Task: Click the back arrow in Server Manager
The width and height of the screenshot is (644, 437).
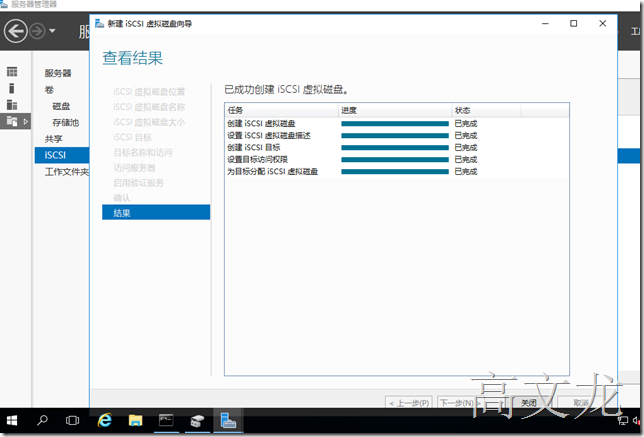Action: pyautogui.click(x=16, y=31)
